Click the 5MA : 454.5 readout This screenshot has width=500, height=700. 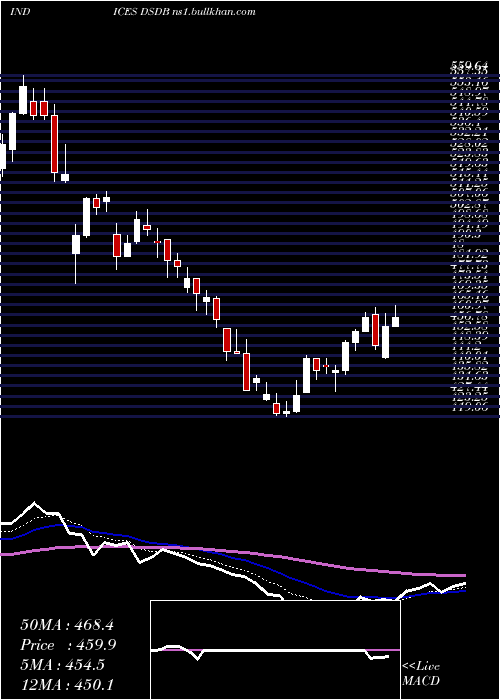coord(62,665)
